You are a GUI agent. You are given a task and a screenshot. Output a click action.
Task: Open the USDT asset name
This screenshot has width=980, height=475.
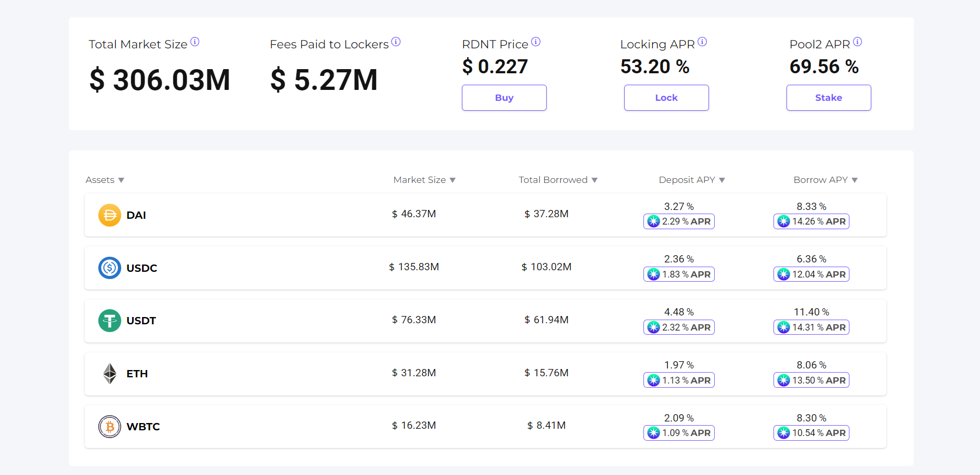(141, 321)
